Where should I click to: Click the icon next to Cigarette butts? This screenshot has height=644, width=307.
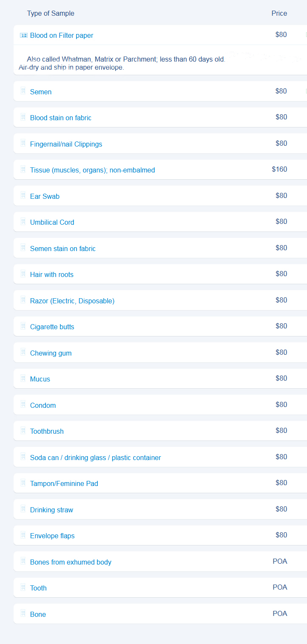(x=23, y=326)
